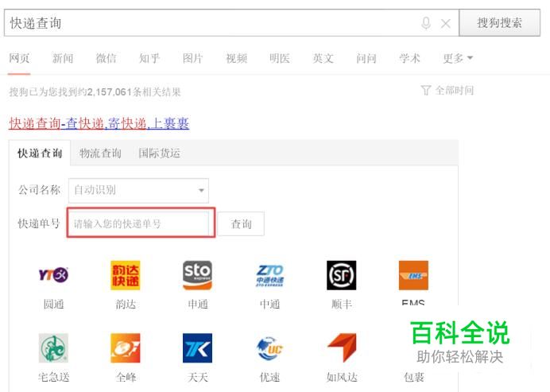This screenshot has height=392, width=550.
Task: Choose the 顺丰 SF courier icon
Action: 341,275
